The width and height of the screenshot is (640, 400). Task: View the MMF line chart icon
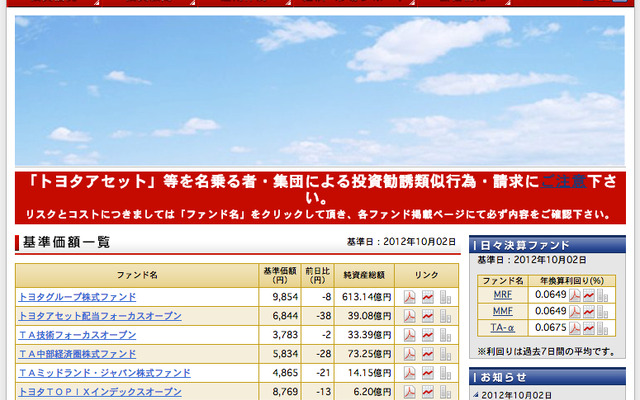(x=589, y=312)
